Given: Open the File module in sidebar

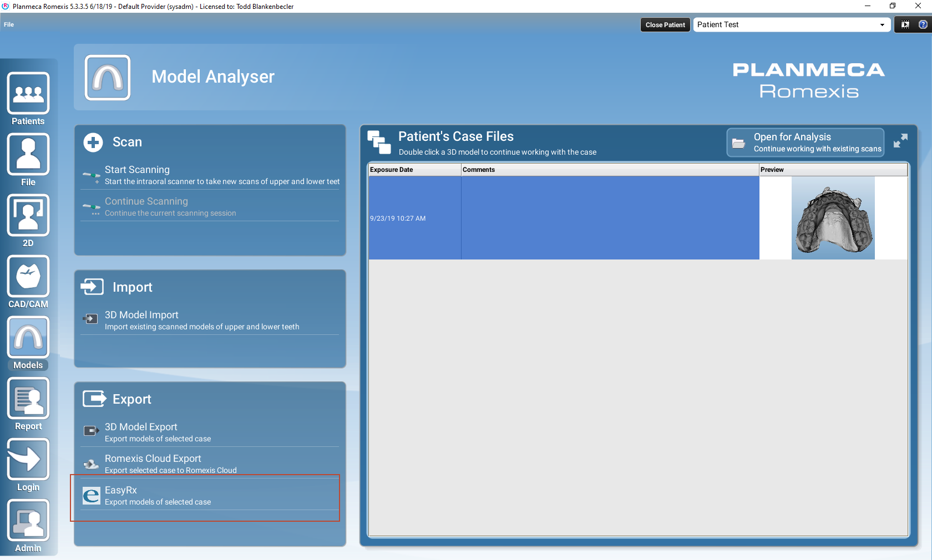Looking at the screenshot, I should click(28, 160).
